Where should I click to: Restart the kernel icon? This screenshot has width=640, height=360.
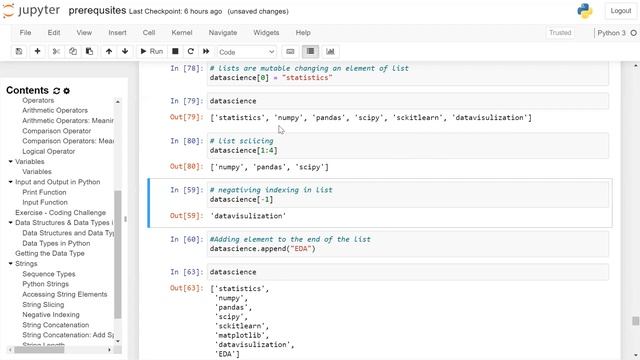coord(190,51)
